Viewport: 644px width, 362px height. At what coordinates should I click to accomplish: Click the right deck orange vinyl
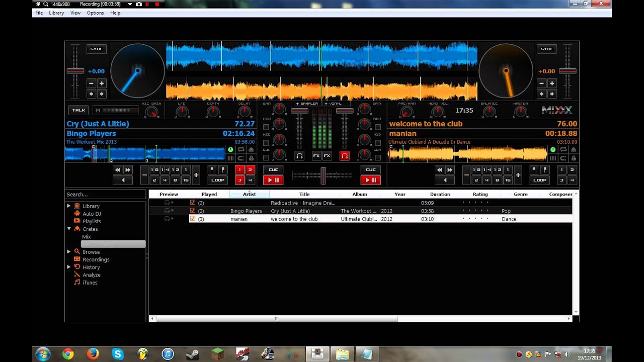(x=506, y=71)
